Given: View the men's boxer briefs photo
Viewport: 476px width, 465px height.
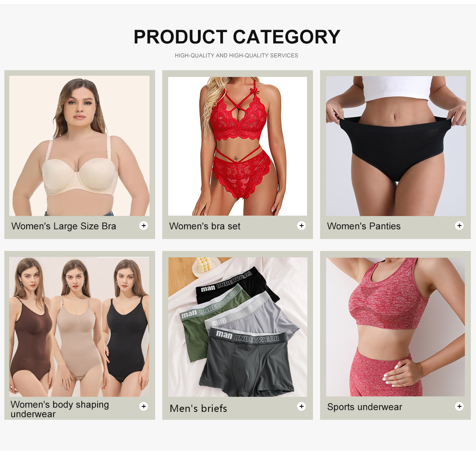Looking at the screenshot, I should (x=238, y=327).
